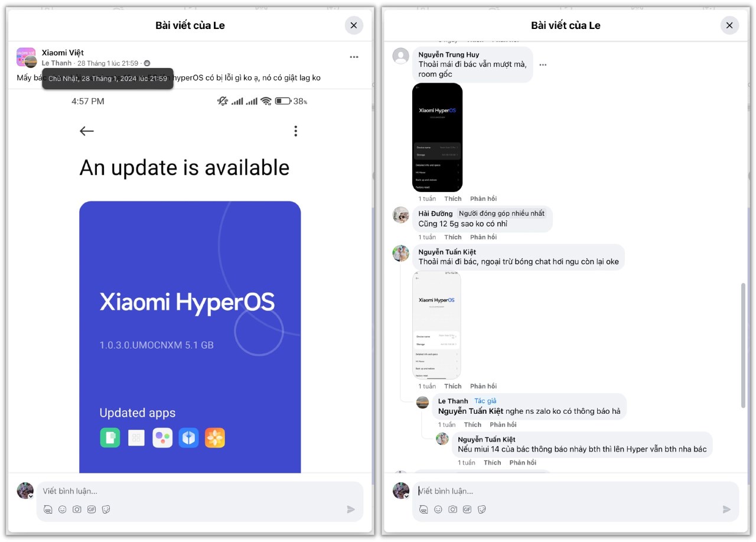Open options dots on Nguyễn Trung Huy's comment
Image resolution: width=756 pixels, height=542 pixels.
point(543,64)
